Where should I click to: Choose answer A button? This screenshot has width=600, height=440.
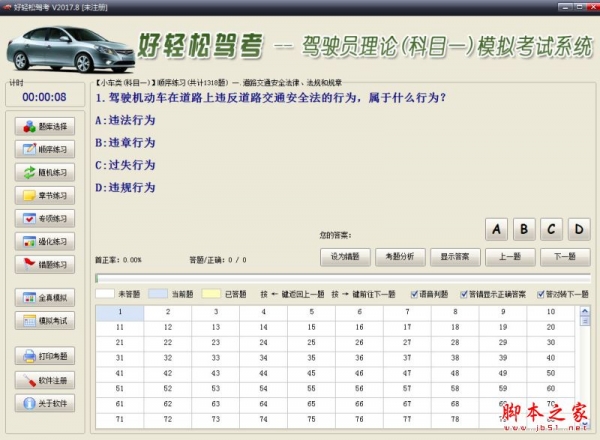coord(495,229)
